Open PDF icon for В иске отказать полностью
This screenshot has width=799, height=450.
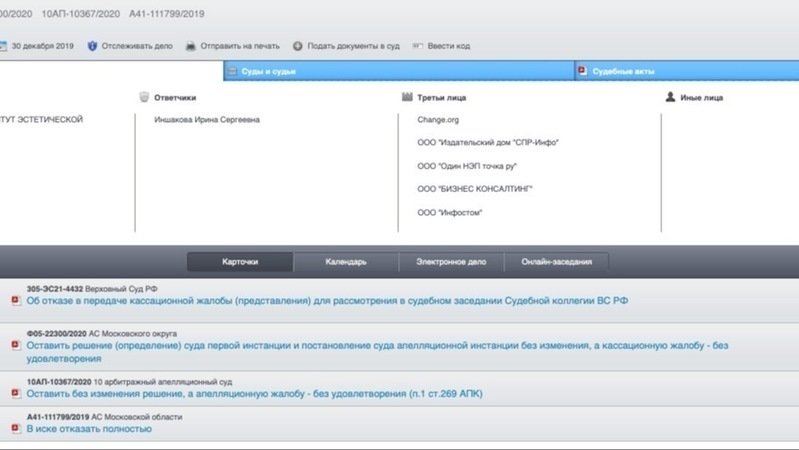tap(15, 428)
